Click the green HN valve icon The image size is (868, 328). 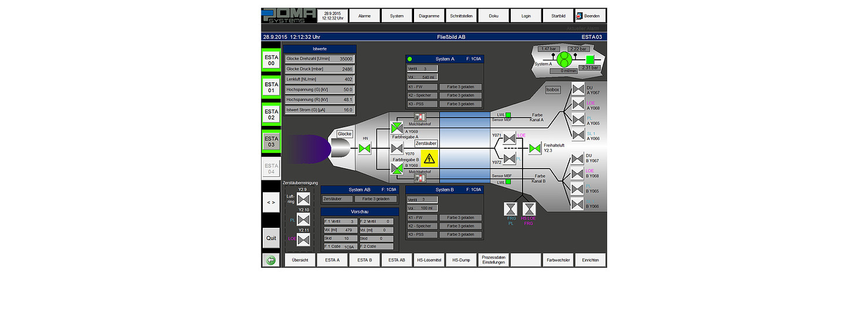(365, 149)
